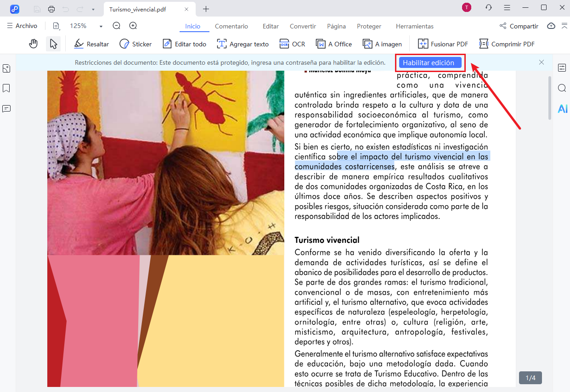Open the Bookmarks sidebar panel
The image size is (570, 392).
pyautogui.click(x=6, y=88)
